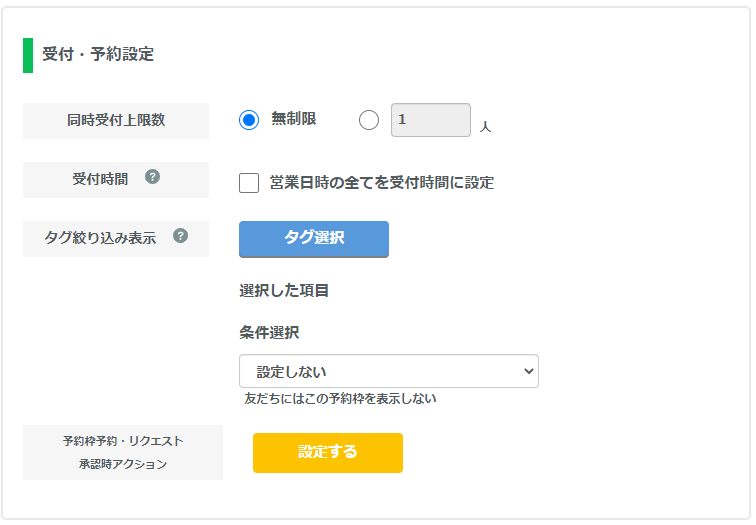The width and height of the screenshot is (756, 525).
Task: Open the help icon beside タグ絞り込み表示
Action: [180, 236]
